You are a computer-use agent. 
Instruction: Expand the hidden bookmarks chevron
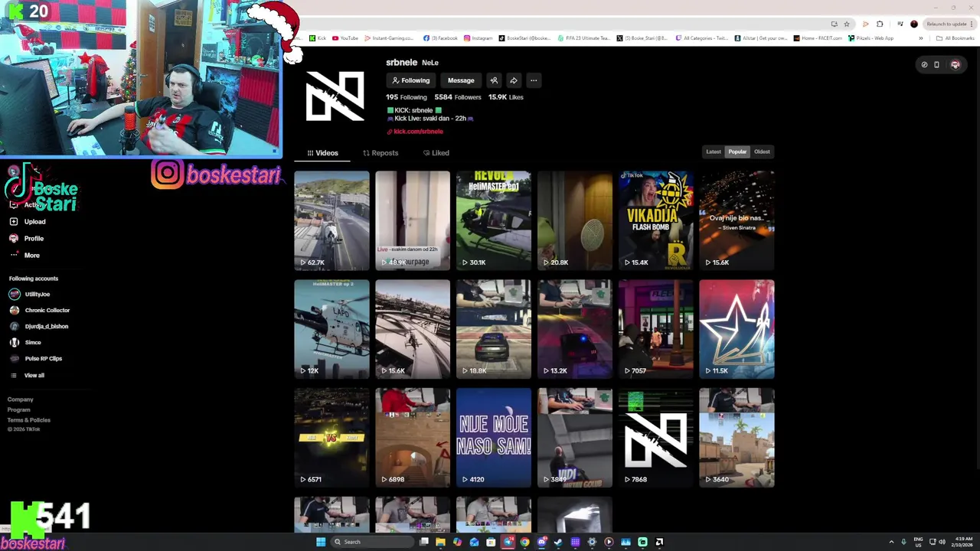click(x=921, y=38)
